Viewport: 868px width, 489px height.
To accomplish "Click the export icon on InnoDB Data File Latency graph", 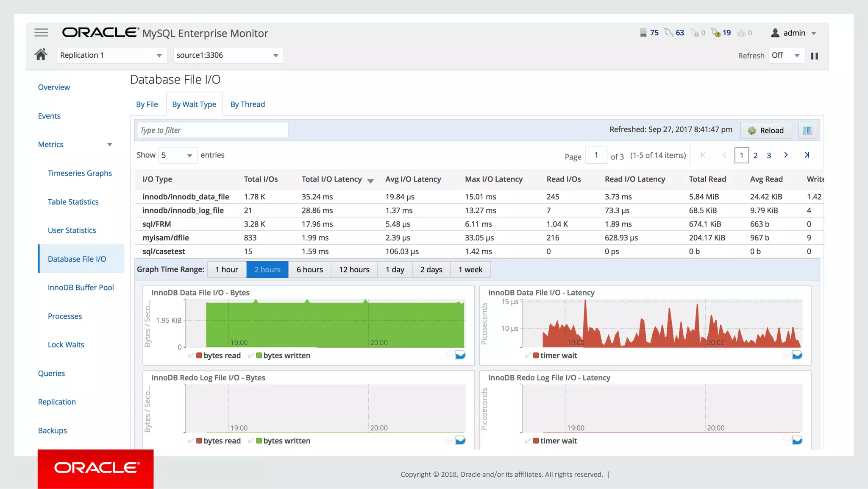I will 797,355.
